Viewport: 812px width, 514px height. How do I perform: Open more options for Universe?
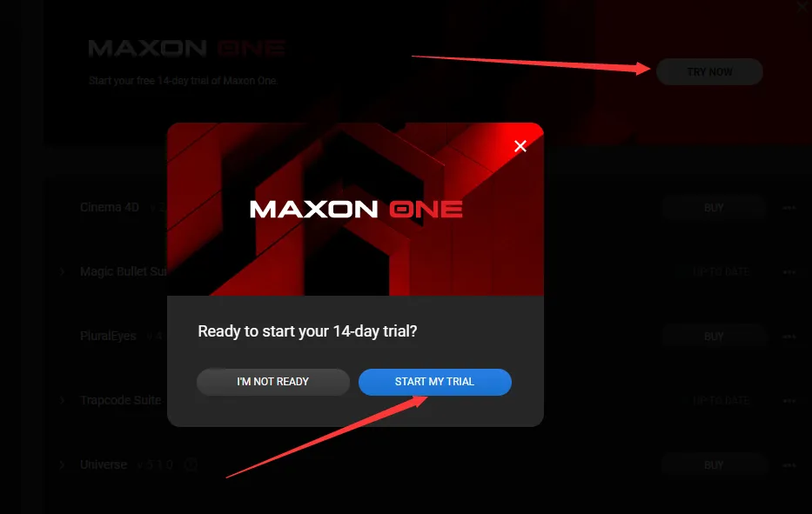(x=789, y=465)
